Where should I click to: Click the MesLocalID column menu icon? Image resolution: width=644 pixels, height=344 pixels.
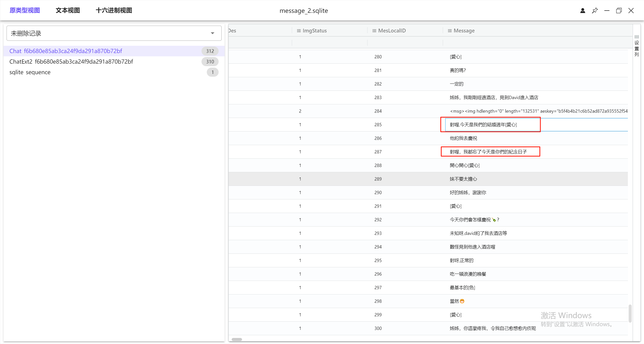click(x=374, y=31)
